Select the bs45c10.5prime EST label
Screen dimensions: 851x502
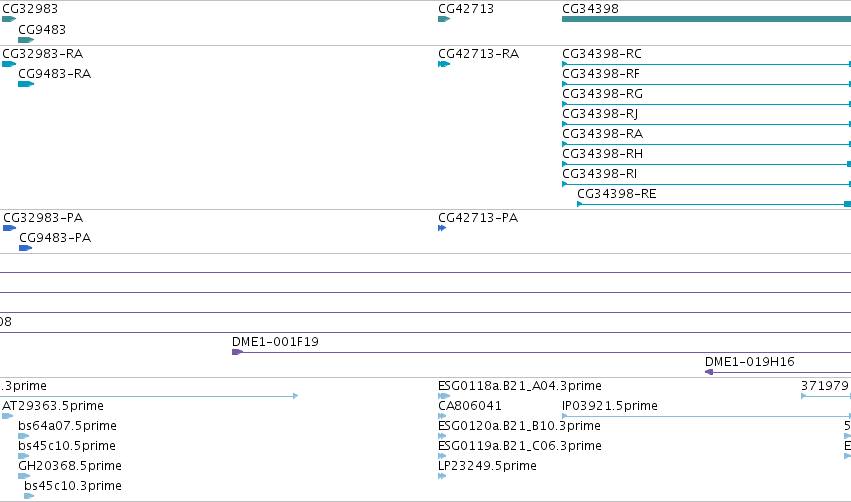click(67, 446)
